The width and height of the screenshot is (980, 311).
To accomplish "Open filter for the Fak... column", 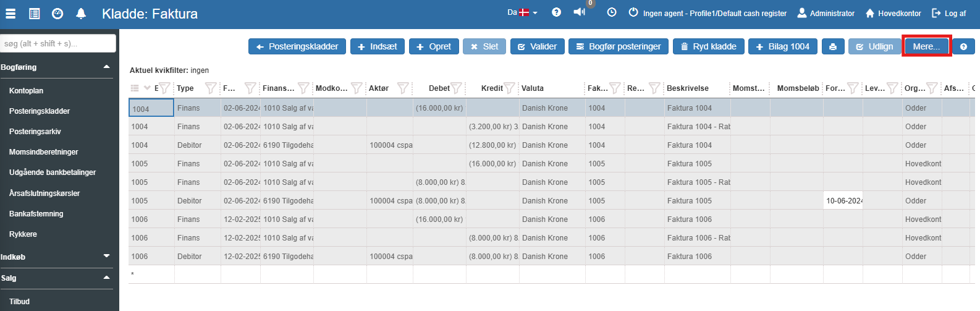I will click(615, 88).
